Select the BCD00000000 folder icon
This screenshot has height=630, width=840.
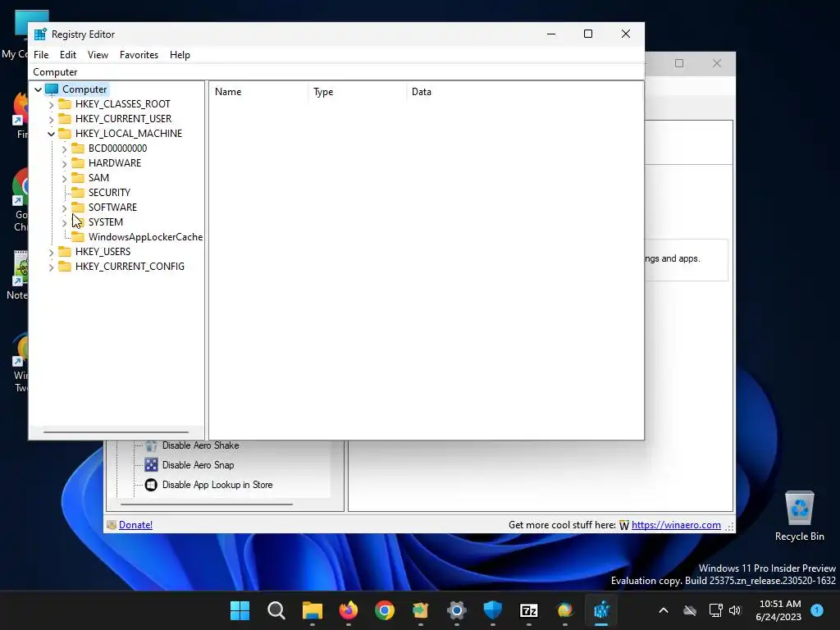tap(78, 148)
